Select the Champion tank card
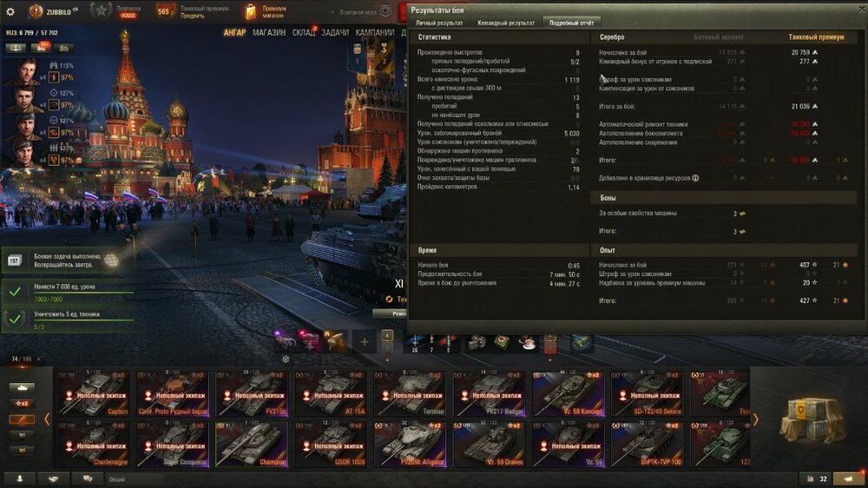The height and width of the screenshot is (488, 868). (x=252, y=444)
